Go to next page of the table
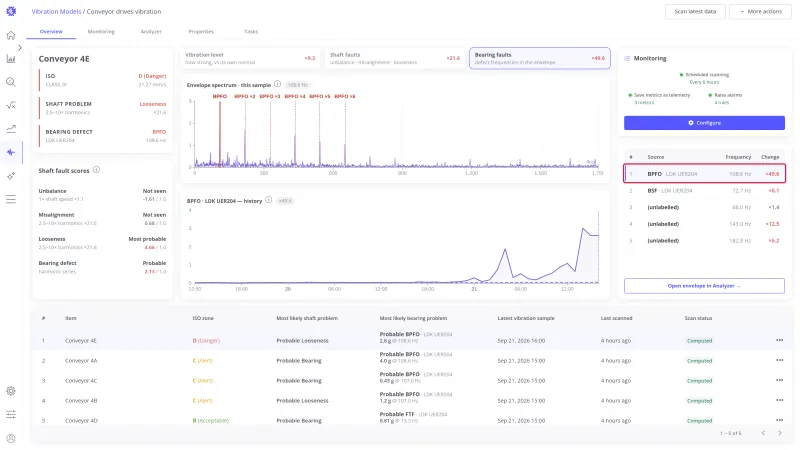The width and height of the screenshot is (800, 450). click(x=780, y=433)
